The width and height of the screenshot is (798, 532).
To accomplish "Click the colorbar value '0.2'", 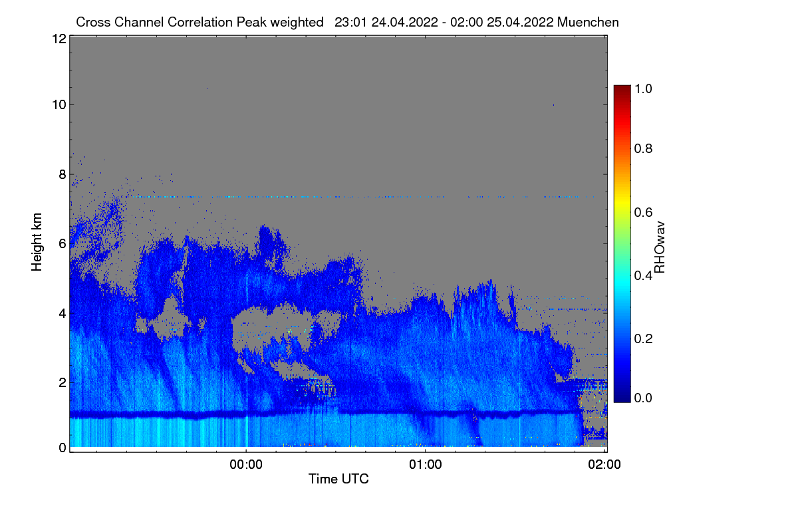I will 642,338.
